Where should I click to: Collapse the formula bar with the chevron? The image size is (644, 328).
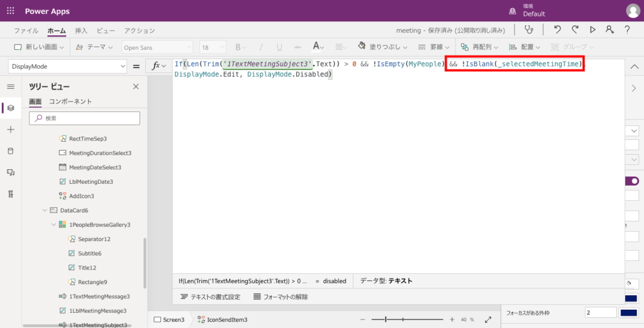click(634, 67)
